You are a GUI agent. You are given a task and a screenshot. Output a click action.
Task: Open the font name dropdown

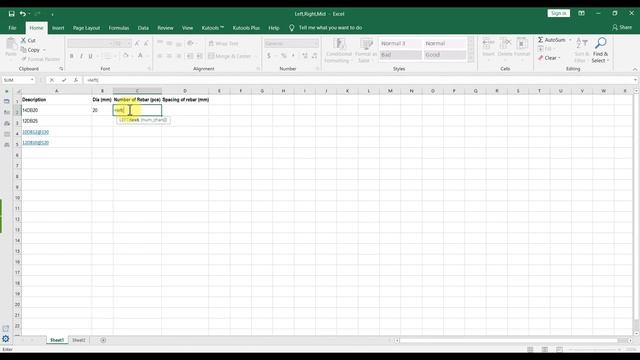pos(110,43)
